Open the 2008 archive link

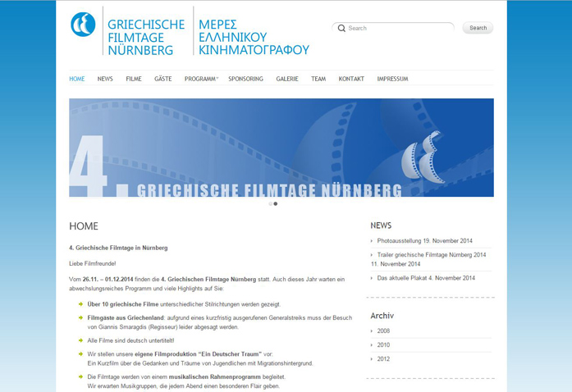pos(383,330)
